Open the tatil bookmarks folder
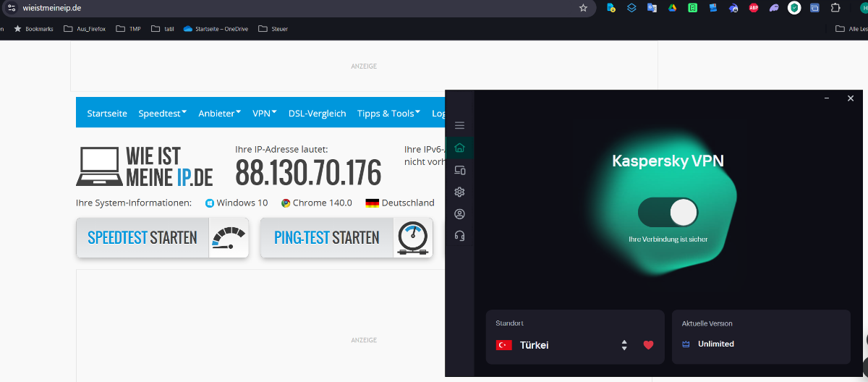This screenshot has height=382, width=868. tap(163, 29)
